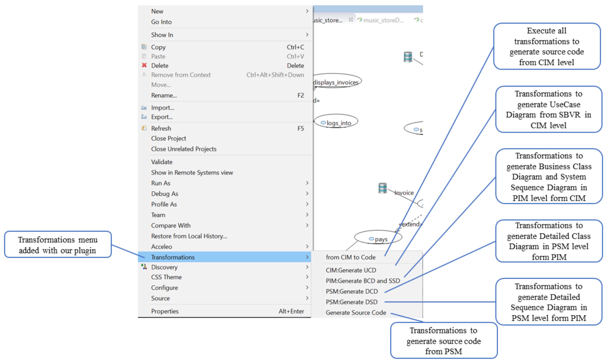Click the Discovery menu icon
Viewport: 607px width, 364px height.
click(x=144, y=267)
